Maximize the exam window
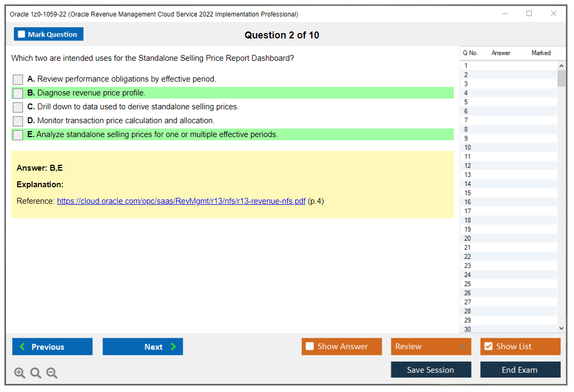 (529, 14)
